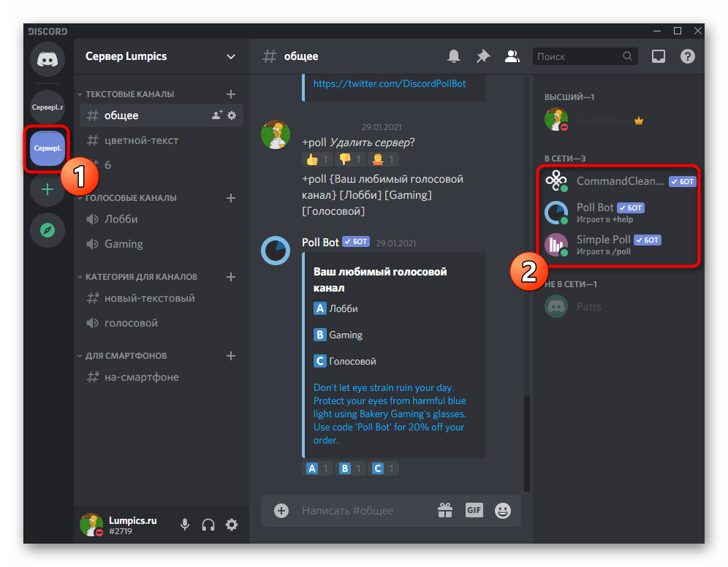Toggle thumbs down reaction
The width and height of the screenshot is (728, 567).
[350, 159]
